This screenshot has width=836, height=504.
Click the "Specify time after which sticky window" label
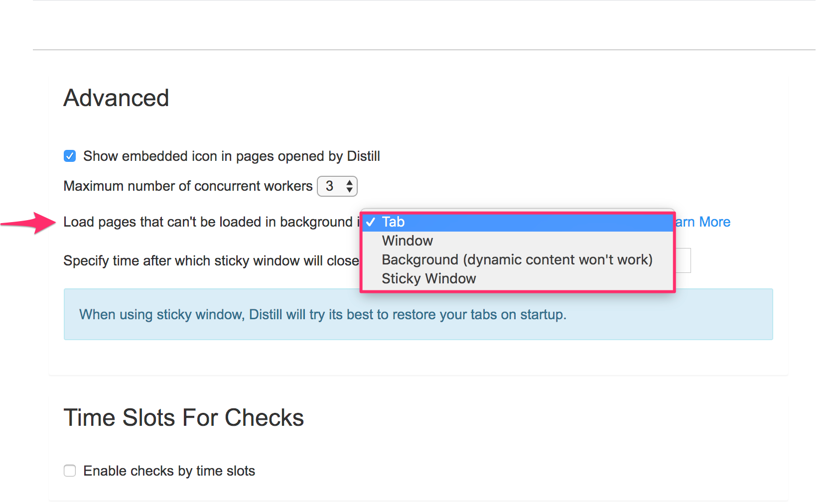(x=211, y=261)
